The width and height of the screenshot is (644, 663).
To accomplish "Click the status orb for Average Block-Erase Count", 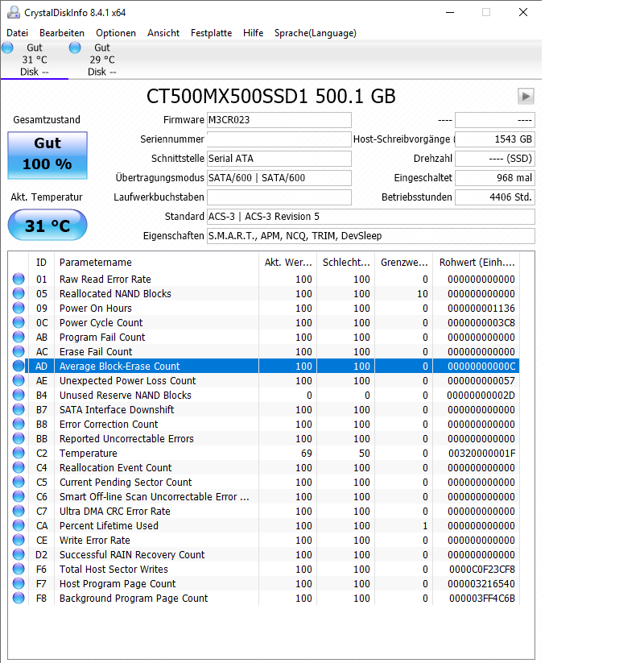I will point(19,366).
